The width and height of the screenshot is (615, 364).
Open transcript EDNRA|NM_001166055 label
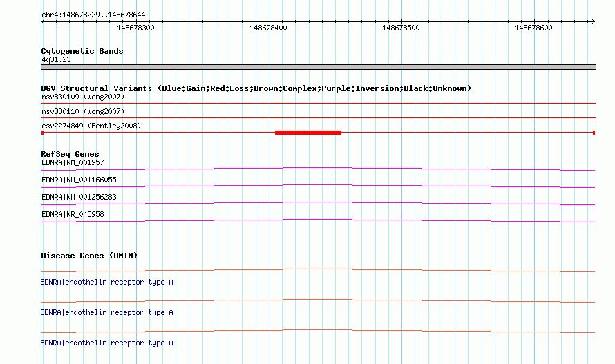(x=79, y=180)
